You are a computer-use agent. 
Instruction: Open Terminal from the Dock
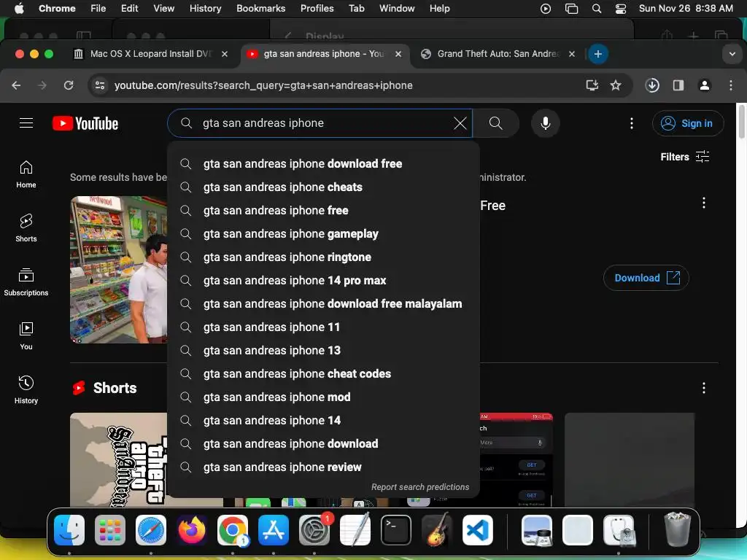pos(396,530)
